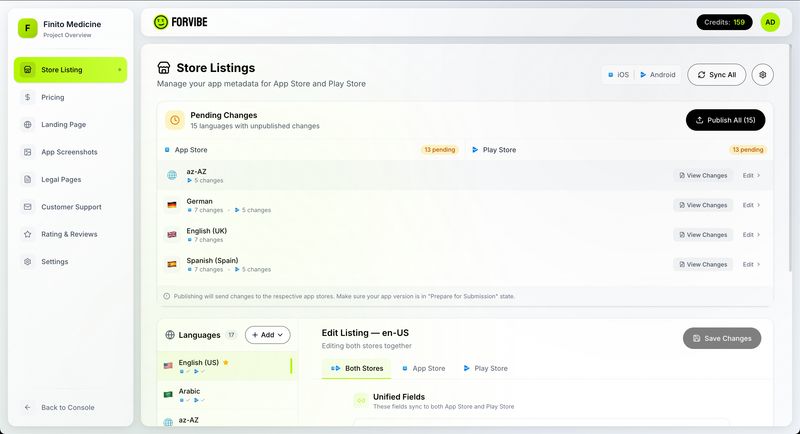
Task: View Changes for Spanish (Spain)
Action: 703,264
